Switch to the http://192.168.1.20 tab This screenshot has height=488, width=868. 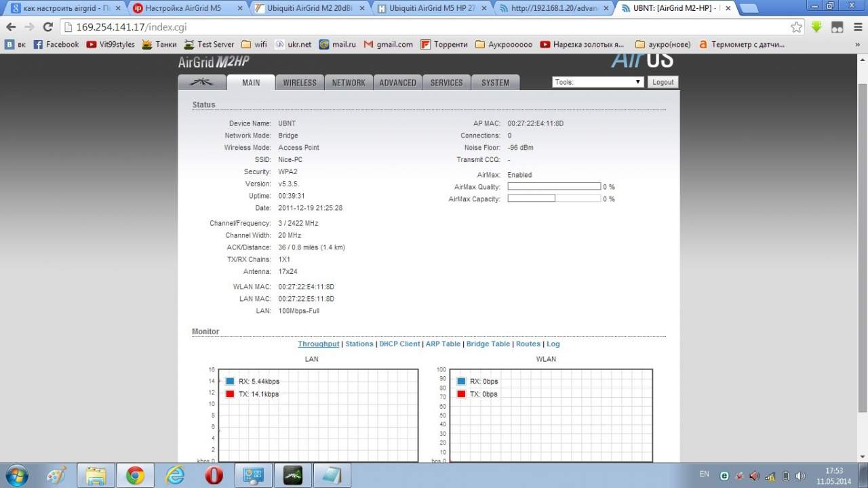click(554, 8)
